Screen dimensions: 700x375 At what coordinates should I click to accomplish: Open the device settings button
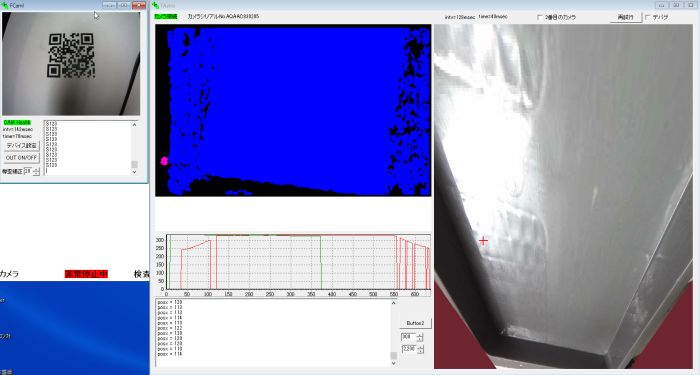21,146
